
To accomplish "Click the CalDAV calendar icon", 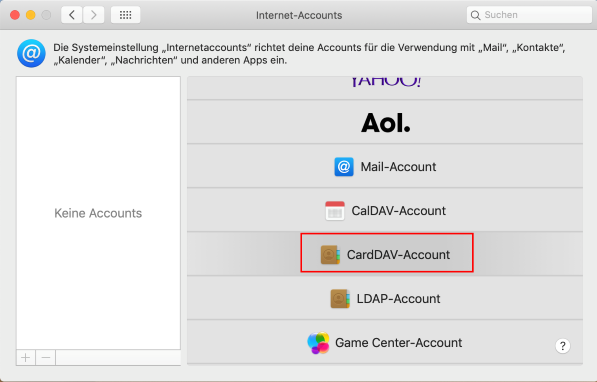I will (335, 211).
